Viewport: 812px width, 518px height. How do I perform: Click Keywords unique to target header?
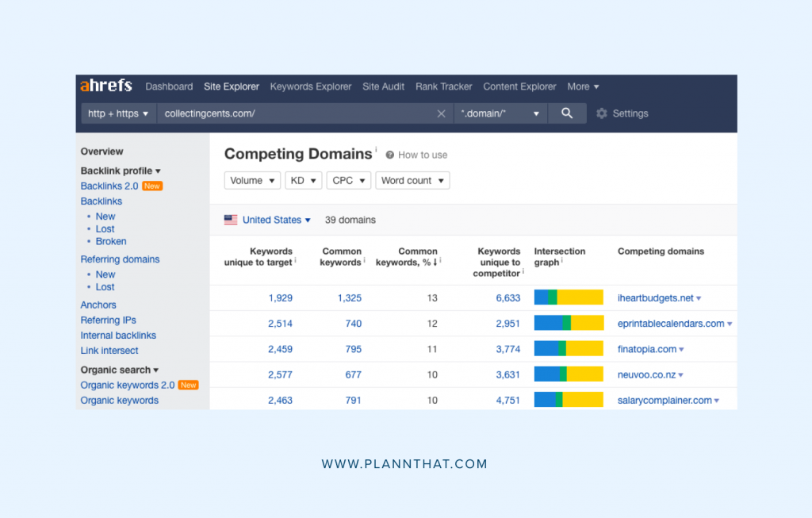coord(259,257)
